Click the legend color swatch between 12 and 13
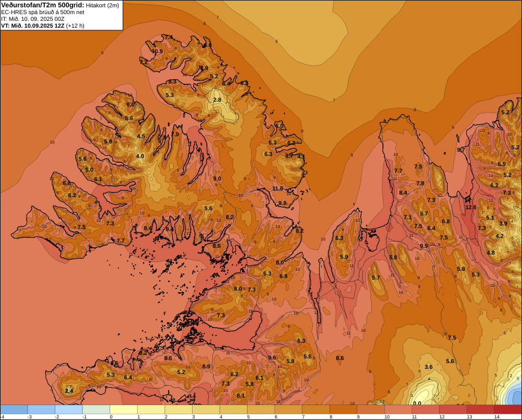Screen dimensions: 522x420 pyautogui.click(x=453, y=410)
